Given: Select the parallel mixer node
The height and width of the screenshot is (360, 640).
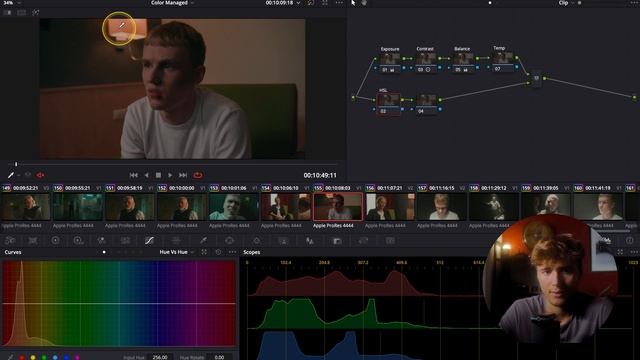Looking at the screenshot, I should pos(536,78).
